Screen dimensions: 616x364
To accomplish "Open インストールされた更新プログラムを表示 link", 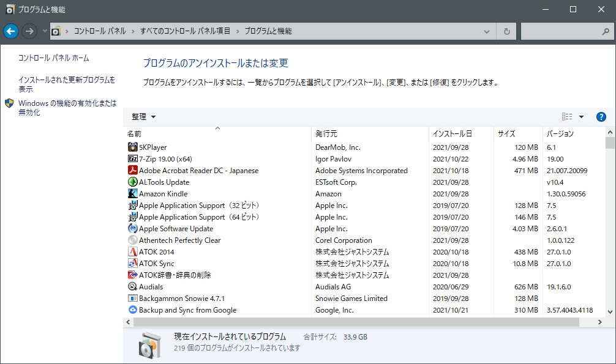I will tap(66, 84).
